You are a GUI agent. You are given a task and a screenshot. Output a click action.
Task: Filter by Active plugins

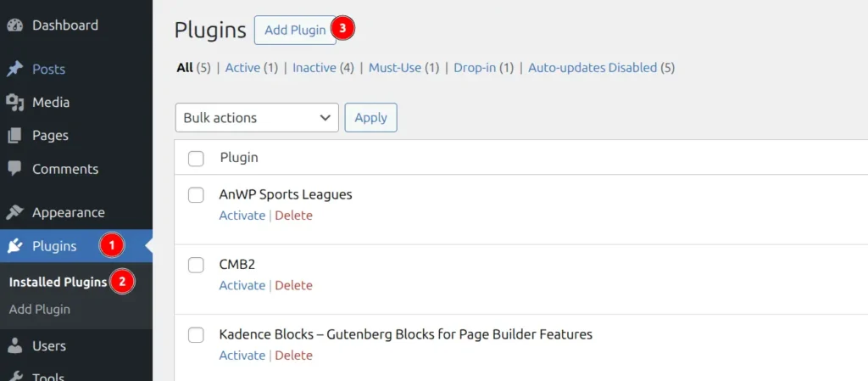[242, 68]
